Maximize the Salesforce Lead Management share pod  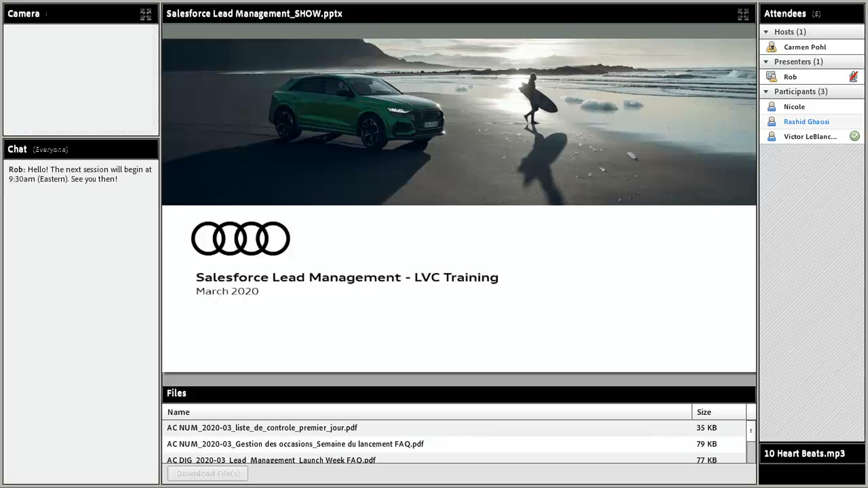[743, 14]
